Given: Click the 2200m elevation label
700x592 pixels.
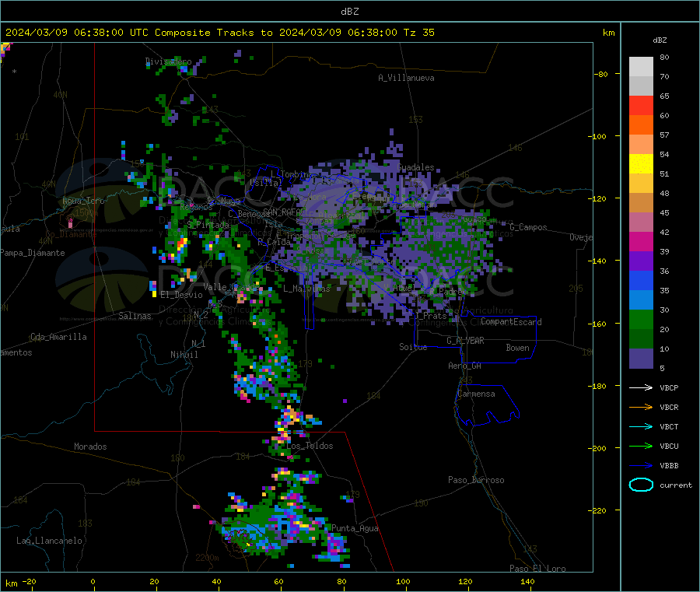Looking at the screenshot, I should pyautogui.click(x=207, y=558).
